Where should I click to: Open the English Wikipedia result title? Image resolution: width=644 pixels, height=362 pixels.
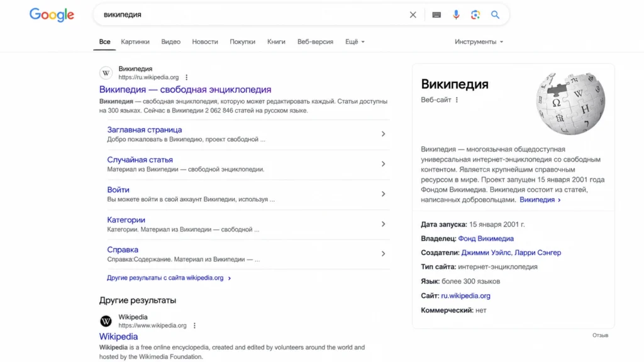coord(118,337)
